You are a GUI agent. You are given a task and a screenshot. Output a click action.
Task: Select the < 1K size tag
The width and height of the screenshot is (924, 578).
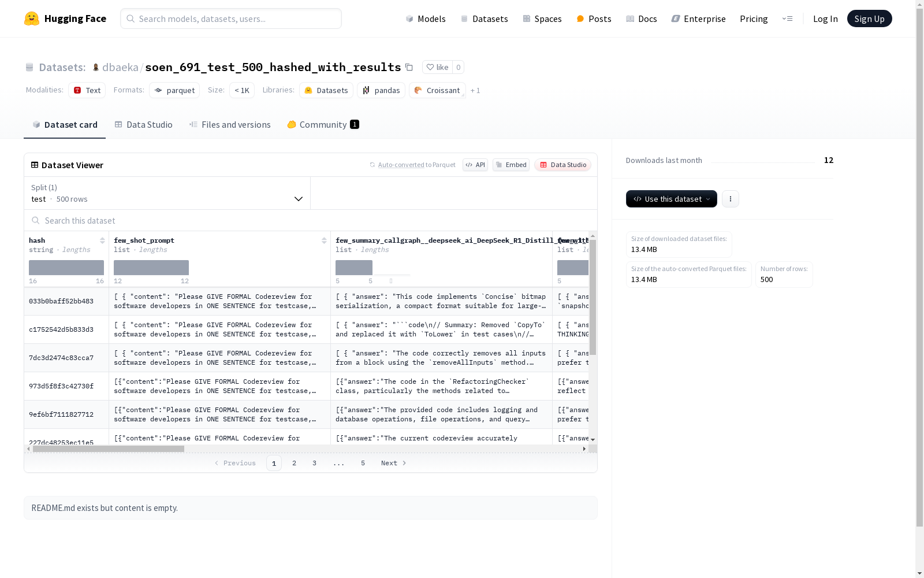coord(242,90)
